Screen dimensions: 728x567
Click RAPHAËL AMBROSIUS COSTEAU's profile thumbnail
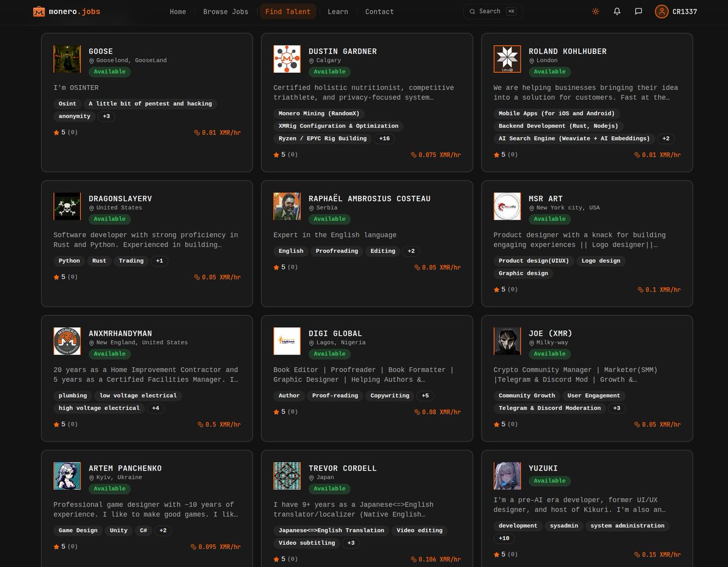point(286,206)
